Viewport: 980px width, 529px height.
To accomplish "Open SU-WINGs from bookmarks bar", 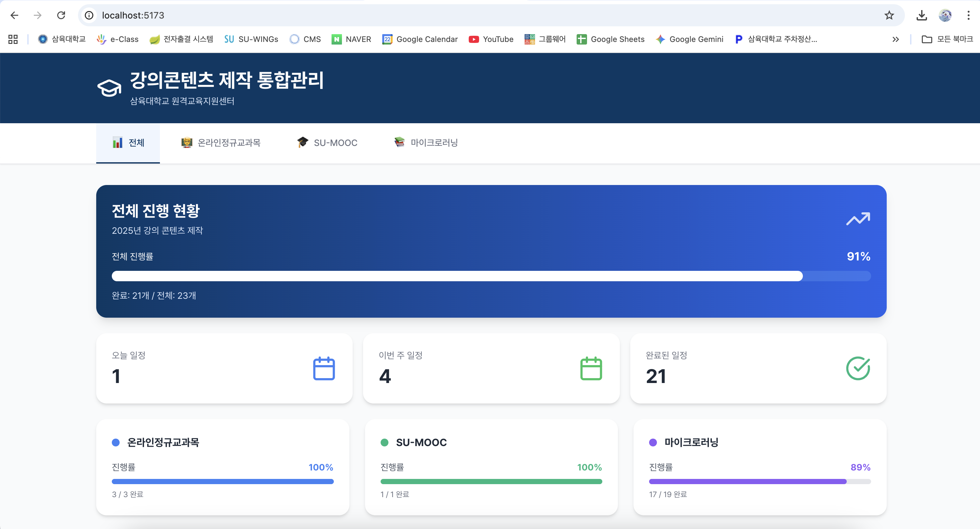I will (x=251, y=39).
